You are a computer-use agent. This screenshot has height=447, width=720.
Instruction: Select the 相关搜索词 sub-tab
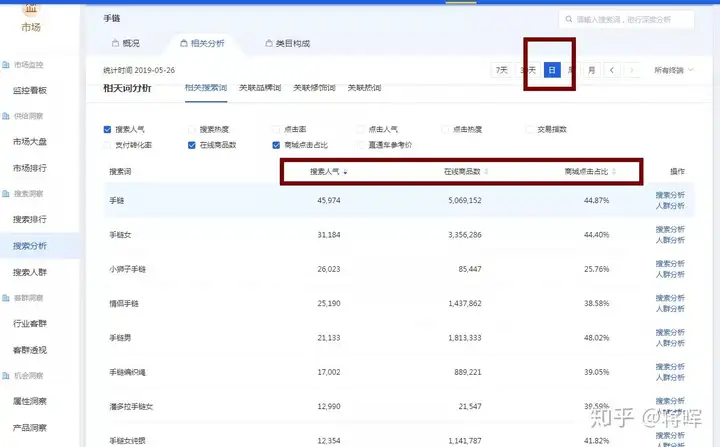pos(206,88)
